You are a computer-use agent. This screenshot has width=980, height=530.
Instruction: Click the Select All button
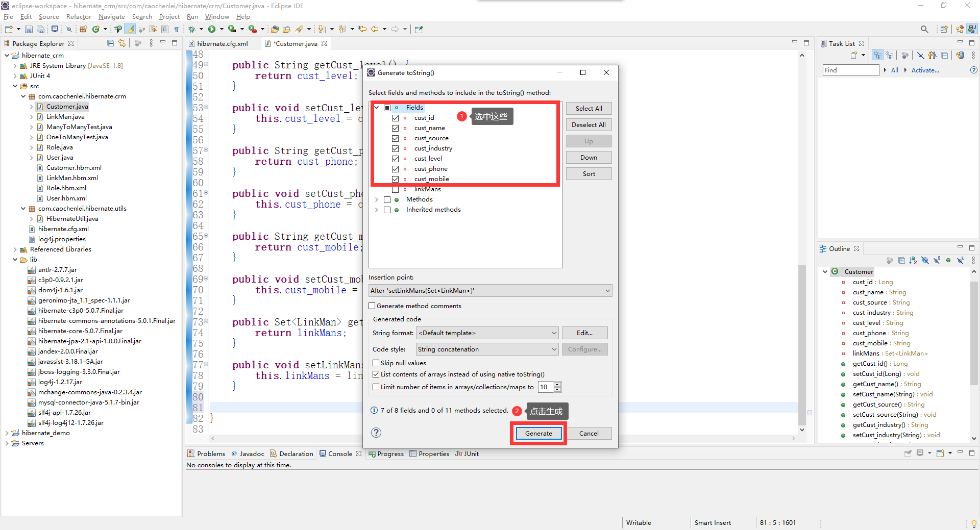click(588, 108)
